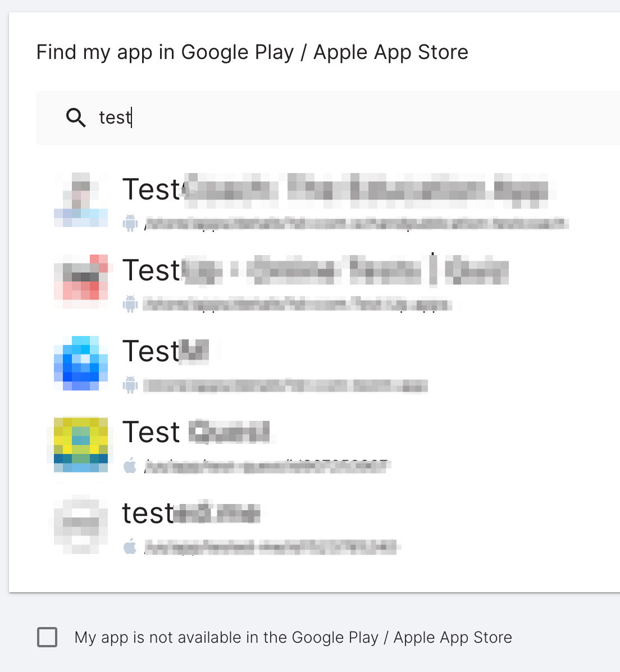The image size is (620, 672).
Task: Select the fourth Test result with Apple listing
Action: [x=196, y=432]
